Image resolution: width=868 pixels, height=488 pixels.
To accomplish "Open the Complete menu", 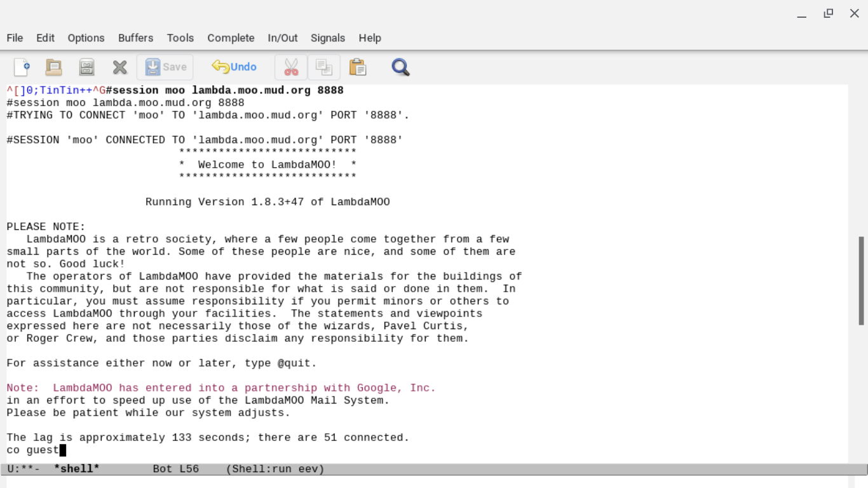I will tap(231, 38).
